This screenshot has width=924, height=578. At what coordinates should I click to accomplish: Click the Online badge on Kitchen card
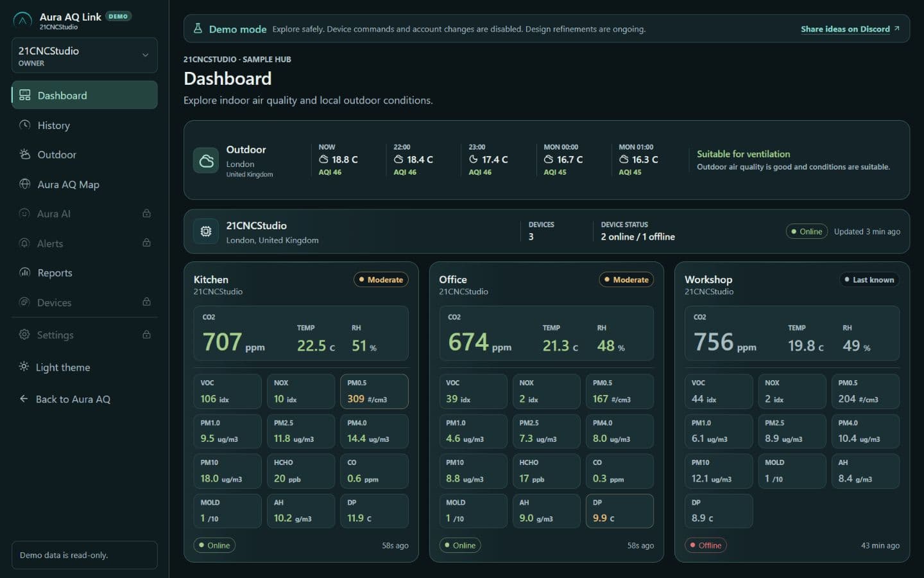(x=214, y=545)
